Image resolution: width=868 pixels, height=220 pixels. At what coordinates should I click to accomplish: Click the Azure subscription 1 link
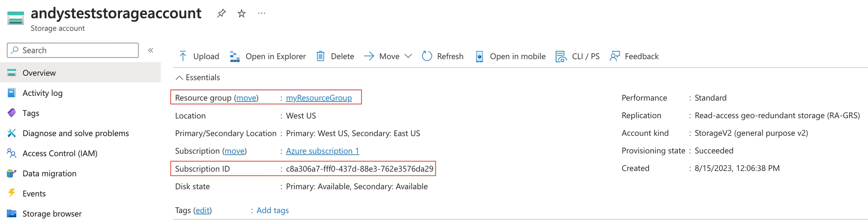tap(322, 151)
